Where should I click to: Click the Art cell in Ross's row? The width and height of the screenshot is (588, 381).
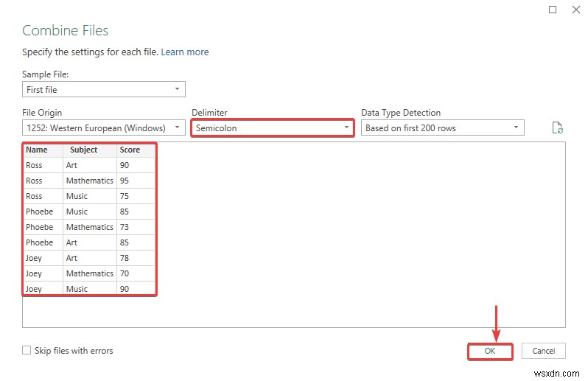pos(90,165)
